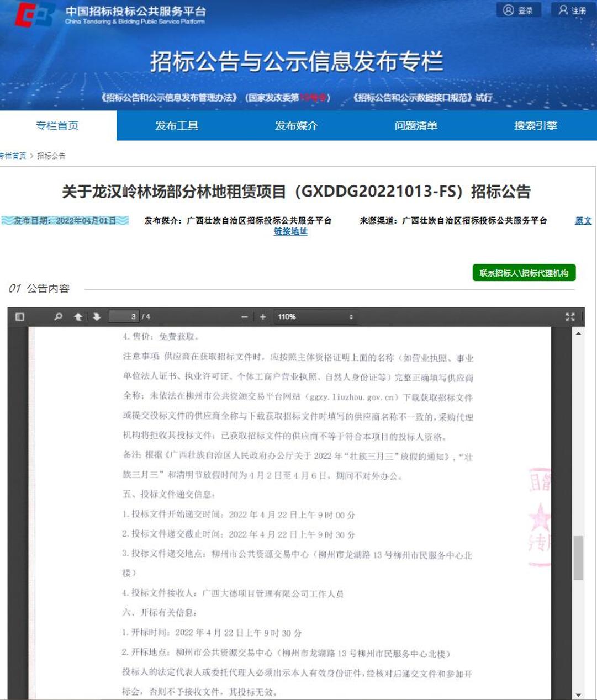The height and width of the screenshot is (700, 597).
Task: Go to previous PDF page arrow
Action: pos(78,316)
